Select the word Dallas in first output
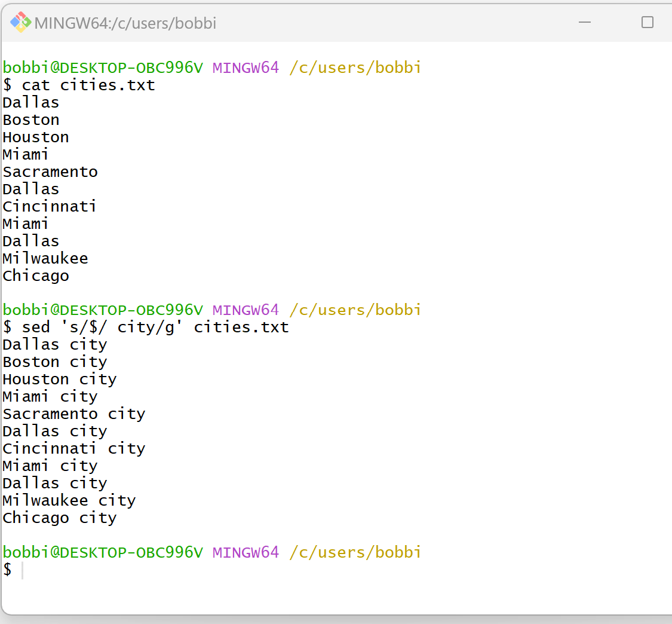 coord(30,102)
